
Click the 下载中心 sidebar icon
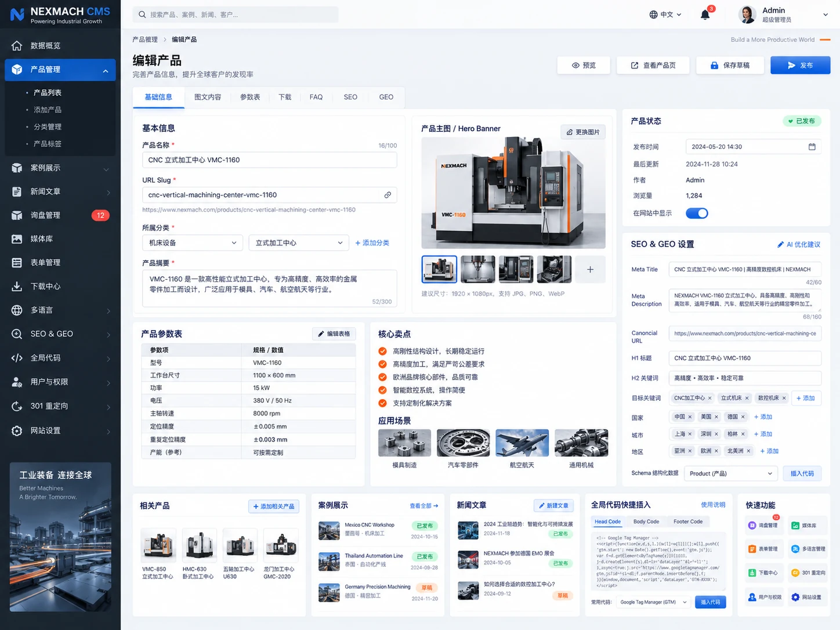[x=17, y=287]
